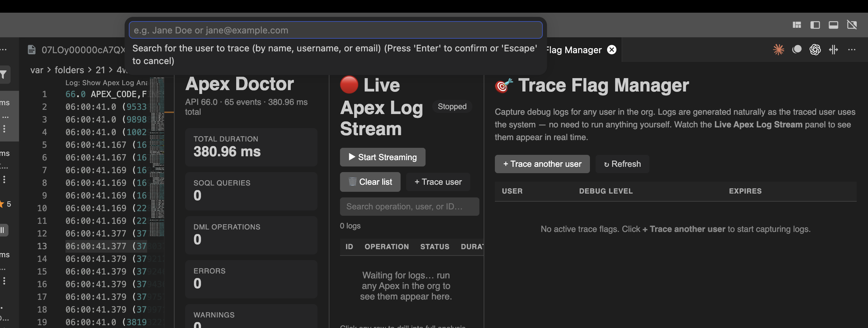
Task: Click the '0 logs' count text
Action: click(x=350, y=226)
